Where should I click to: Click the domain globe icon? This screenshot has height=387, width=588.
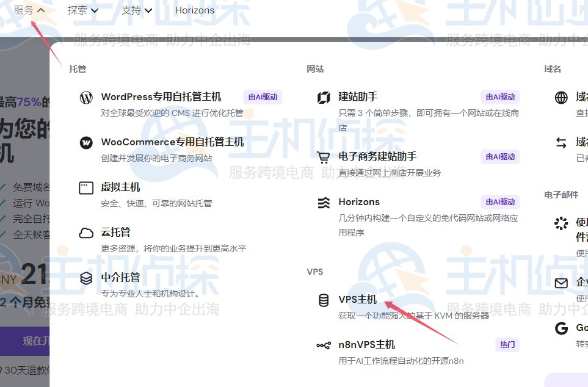pyautogui.click(x=561, y=98)
